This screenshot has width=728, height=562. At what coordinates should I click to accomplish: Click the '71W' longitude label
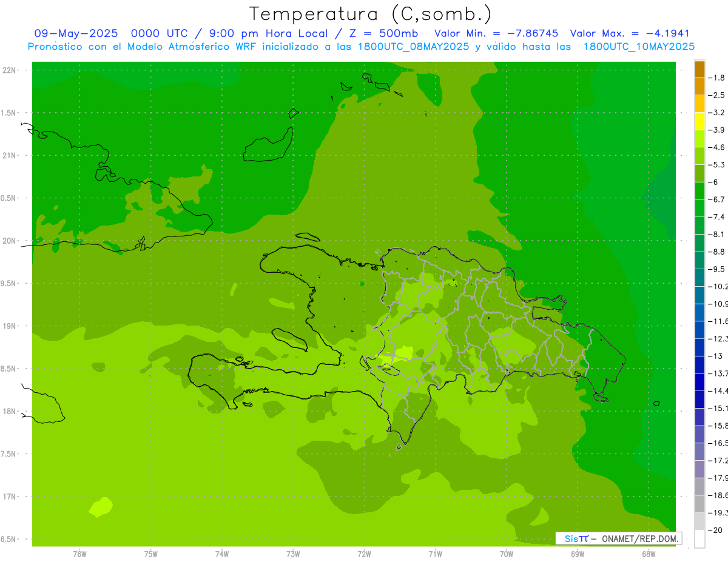(435, 554)
